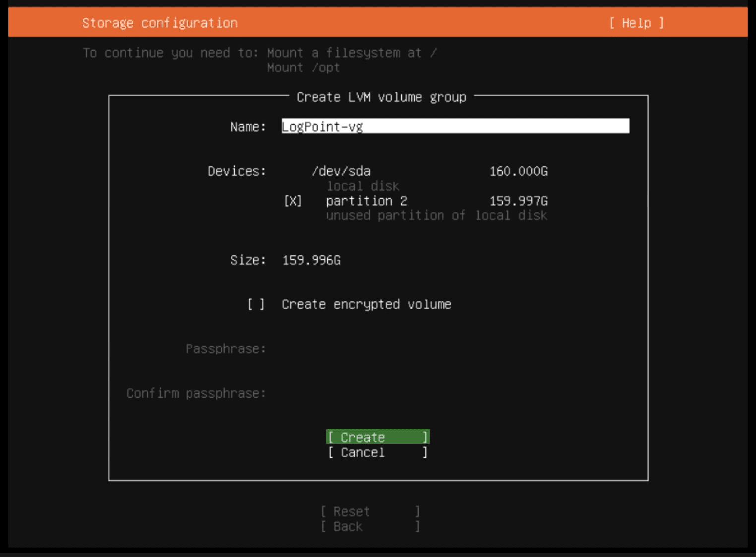Click the unused partition of local disk label
This screenshot has width=756, height=557.
coord(436,215)
